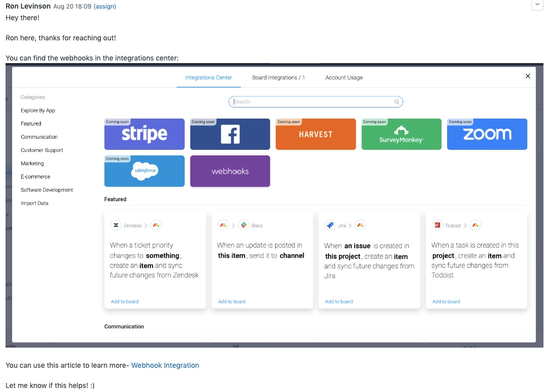Open the Harvest integration tile
This screenshot has height=392, width=548.
315,134
